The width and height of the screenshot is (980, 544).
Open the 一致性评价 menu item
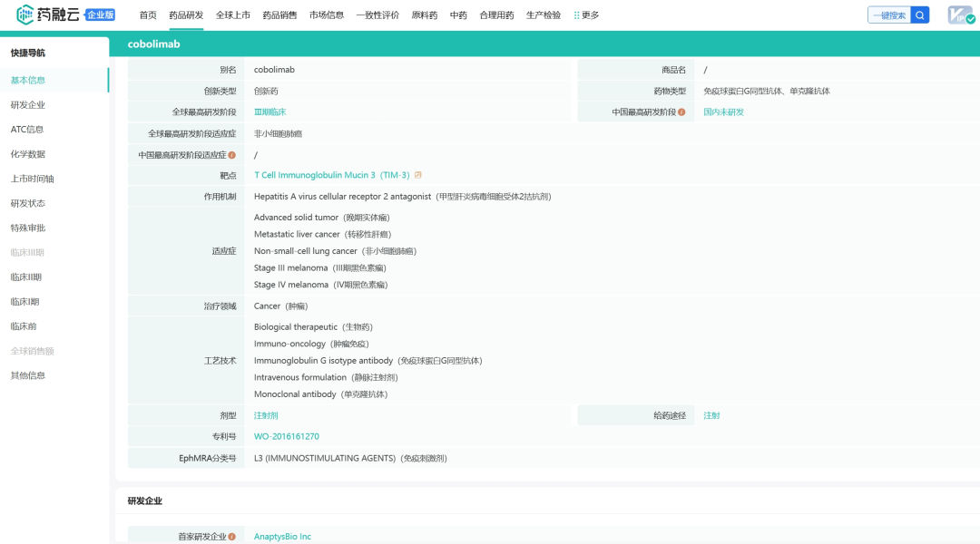377,15
